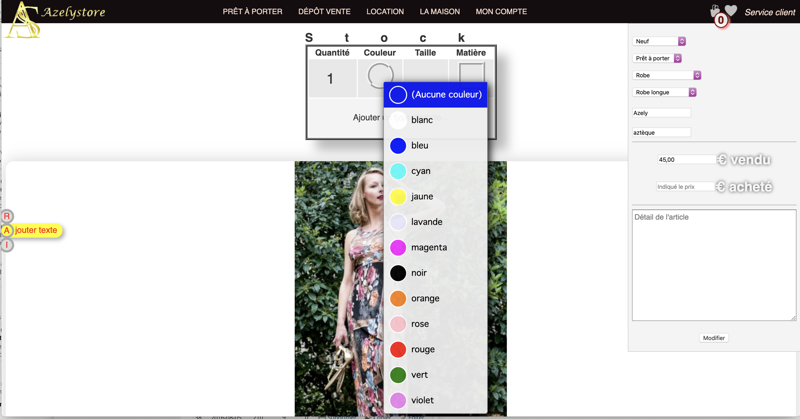Expand the 'Prêt à porter' category dropdown
Screen dimensions: 800x419
[x=657, y=58]
